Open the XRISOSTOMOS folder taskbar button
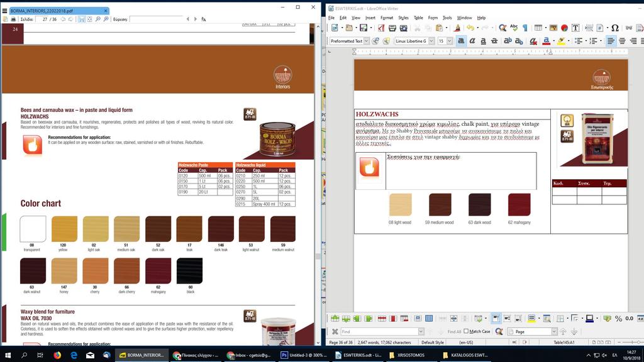Image resolution: width=644 pixels, height=362 pixels. [x=412, y=355]
